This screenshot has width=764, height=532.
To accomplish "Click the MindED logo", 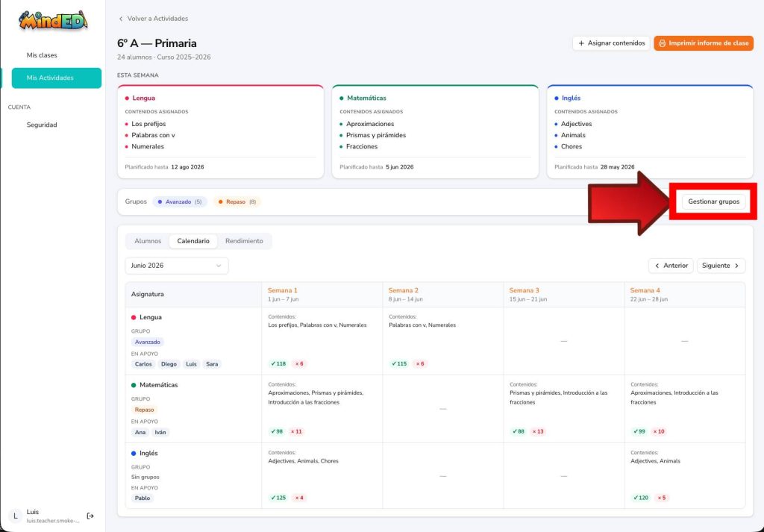I will point(53,20).
